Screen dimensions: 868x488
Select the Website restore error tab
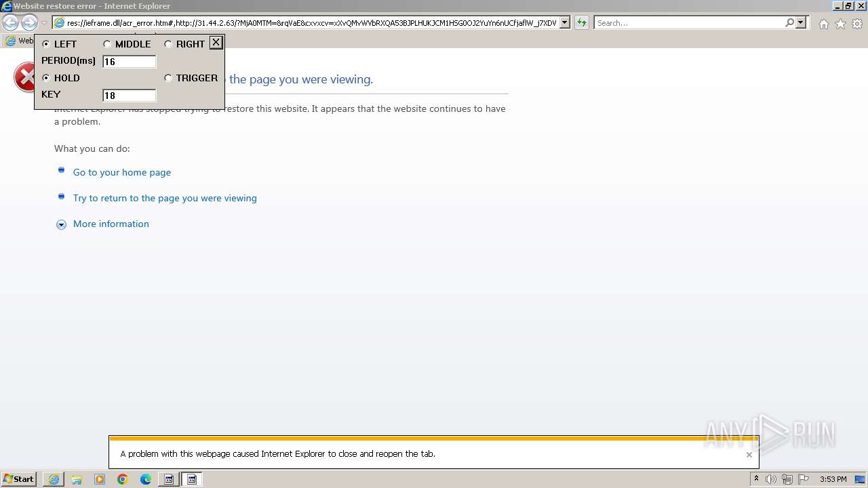click(x=18, y=41)
